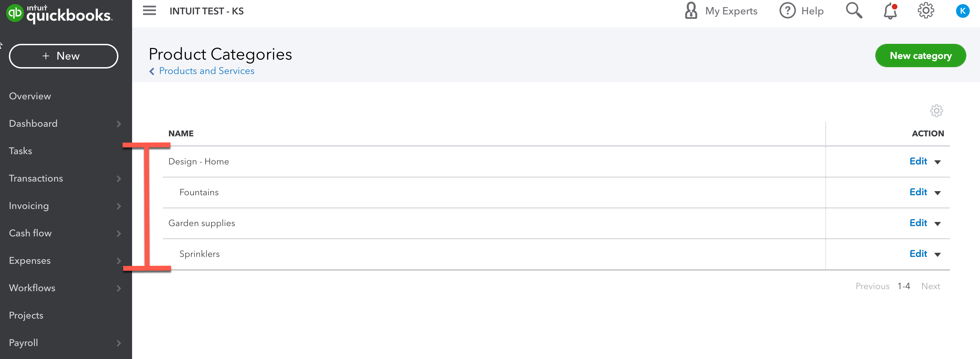Toggle the sidebar with hamburger menu
Screen dimensions: 980x359
point(150,11)
